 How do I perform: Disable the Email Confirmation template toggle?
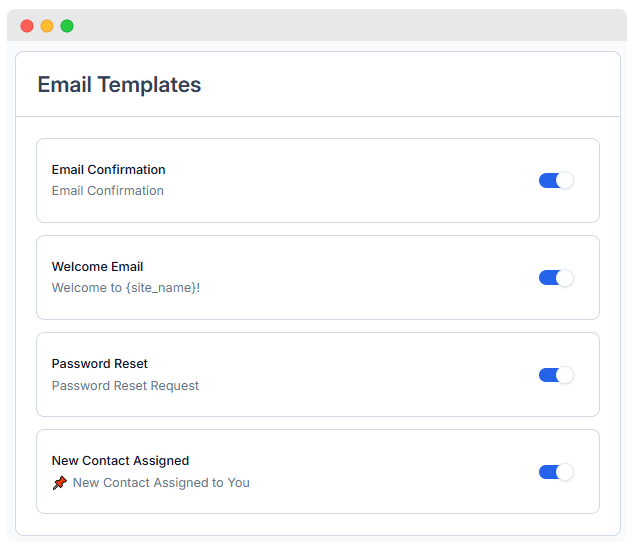click(556, 180)
